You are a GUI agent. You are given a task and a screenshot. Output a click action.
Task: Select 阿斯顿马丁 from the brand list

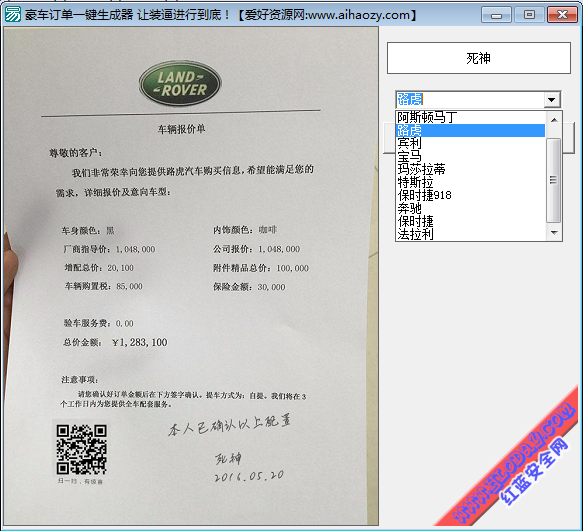470,118
